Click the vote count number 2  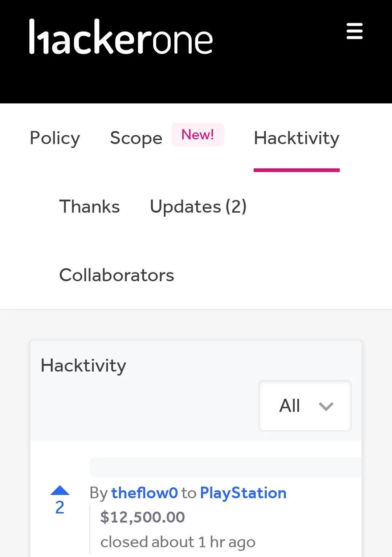click(60, 508)
